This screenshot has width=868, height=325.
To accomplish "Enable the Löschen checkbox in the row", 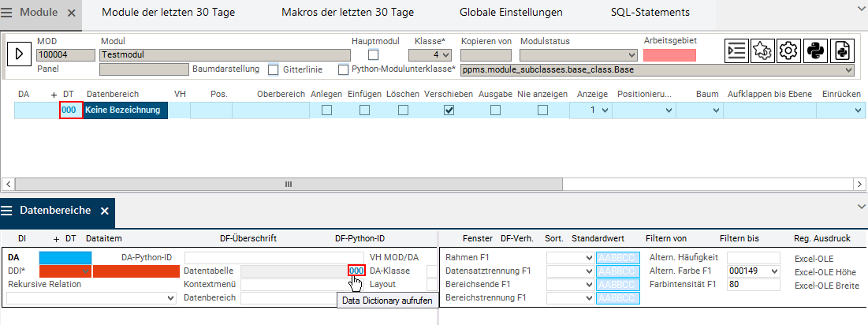I will [x=403, y=110].
